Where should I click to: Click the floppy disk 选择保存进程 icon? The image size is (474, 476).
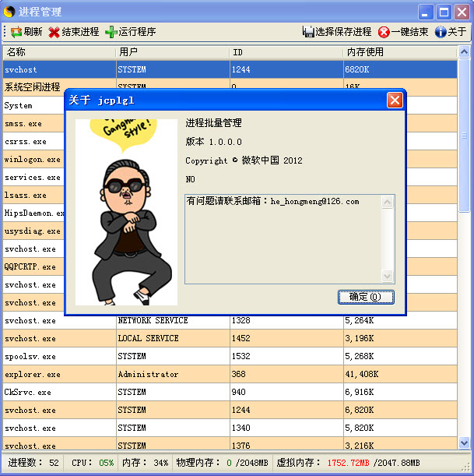click(x=308, y=32)
